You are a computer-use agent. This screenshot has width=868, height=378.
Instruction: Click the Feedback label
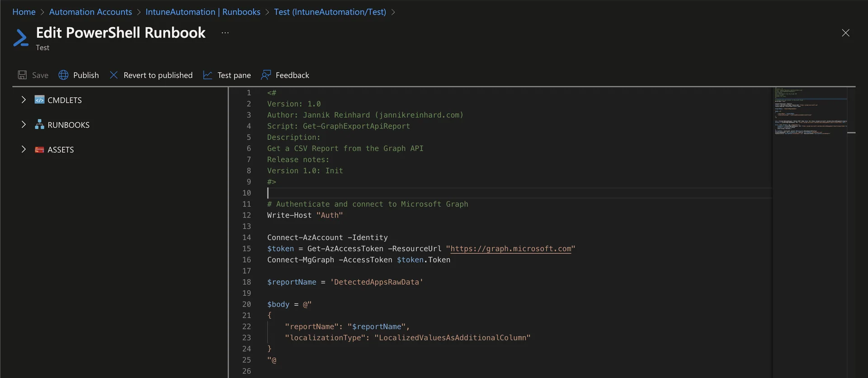(292, 75)
